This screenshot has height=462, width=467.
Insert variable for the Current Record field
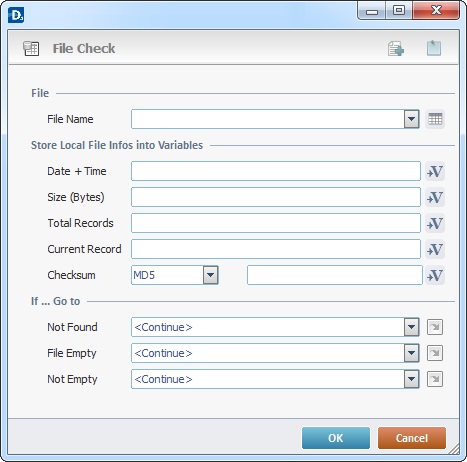435,249
